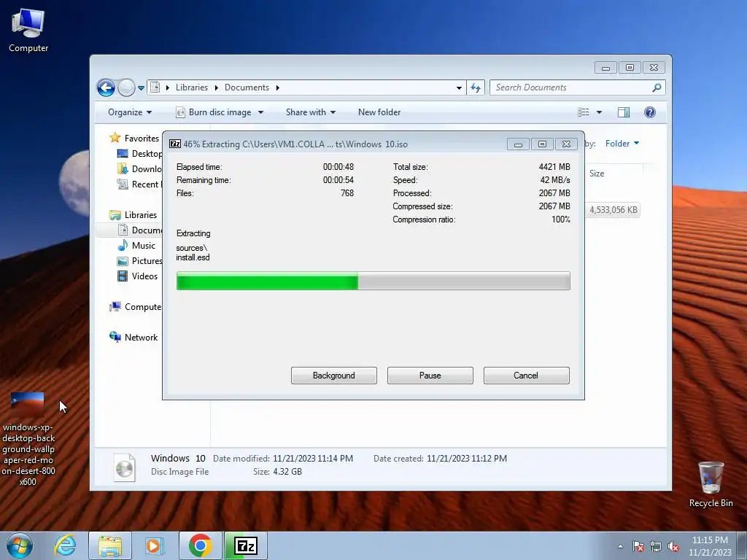Open the Share with menu
The height and width of the screenshot is (560, 747).
tap(311, 112)
